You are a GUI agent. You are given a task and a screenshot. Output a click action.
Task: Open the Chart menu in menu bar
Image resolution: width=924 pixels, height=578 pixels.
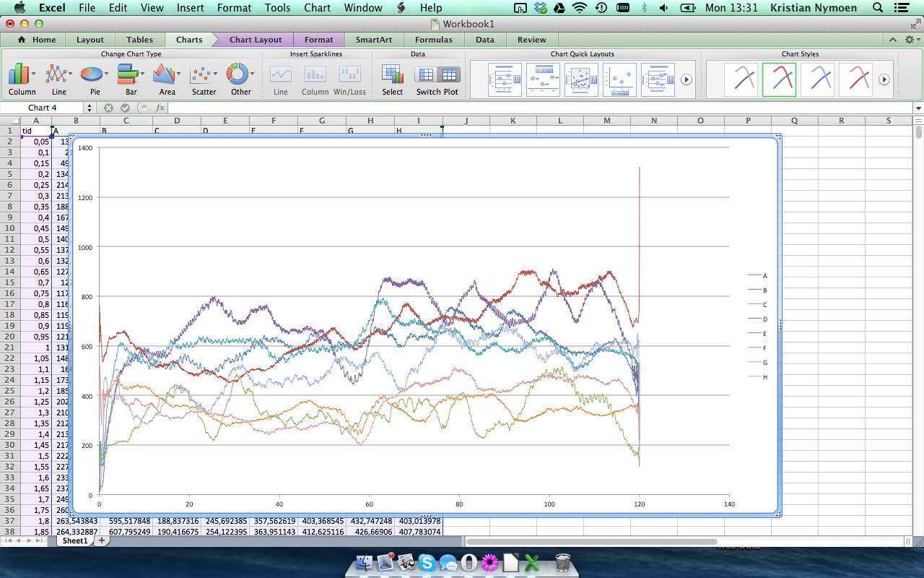[318, 8]
